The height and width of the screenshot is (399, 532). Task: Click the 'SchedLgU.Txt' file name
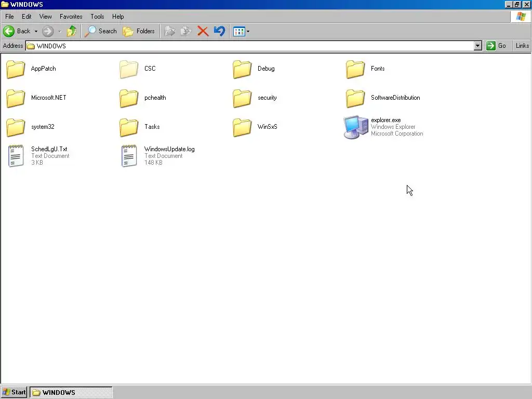point(49,149)
